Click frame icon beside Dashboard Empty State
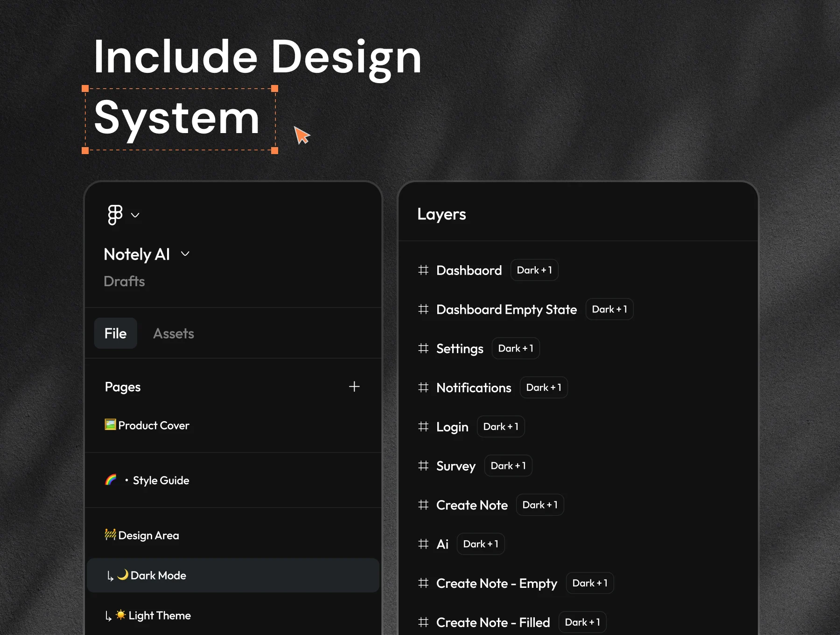The image size is (840, 635). click(423, 309)
